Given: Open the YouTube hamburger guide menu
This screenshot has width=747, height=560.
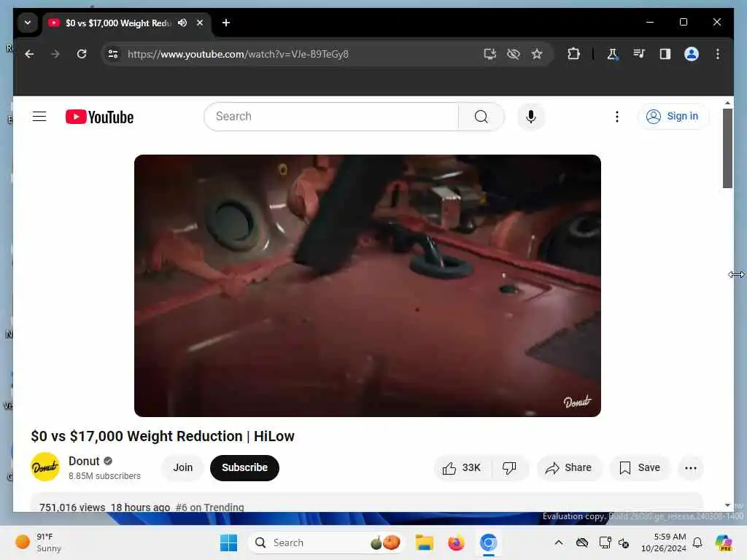Looking at the screenshot, I should (x=39, y=117).
